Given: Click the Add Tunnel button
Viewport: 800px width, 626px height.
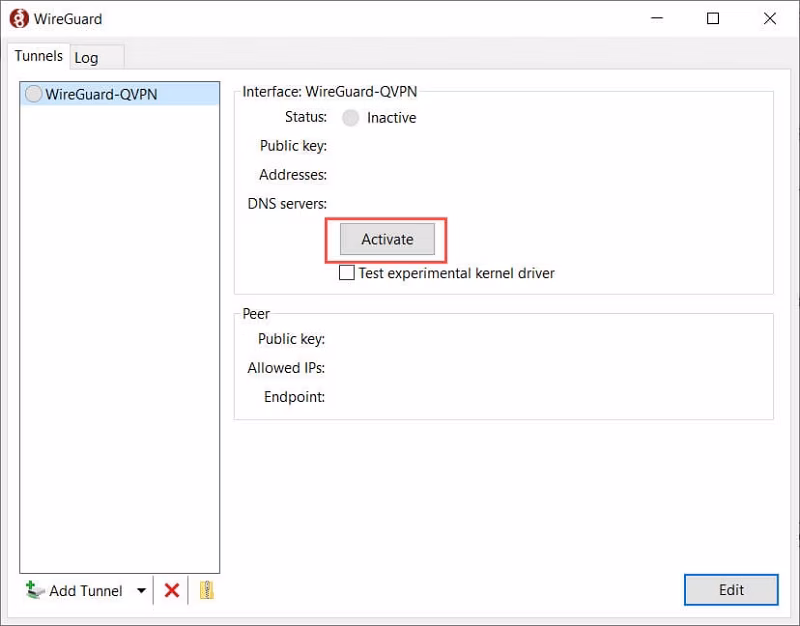Looking at the screenshot, I should coord(74,590).
